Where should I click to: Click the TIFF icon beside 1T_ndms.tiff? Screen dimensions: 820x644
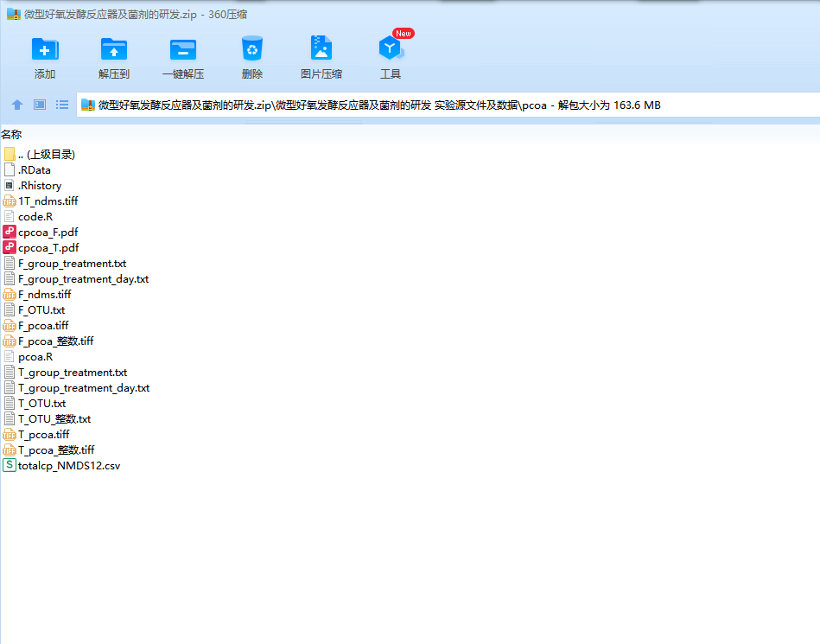tap(10, 201)
